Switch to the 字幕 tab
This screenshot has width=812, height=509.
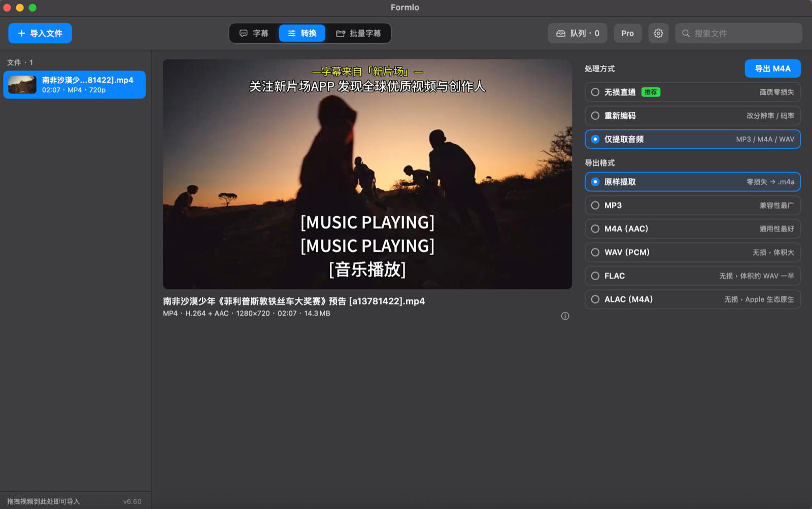point(254,33)
